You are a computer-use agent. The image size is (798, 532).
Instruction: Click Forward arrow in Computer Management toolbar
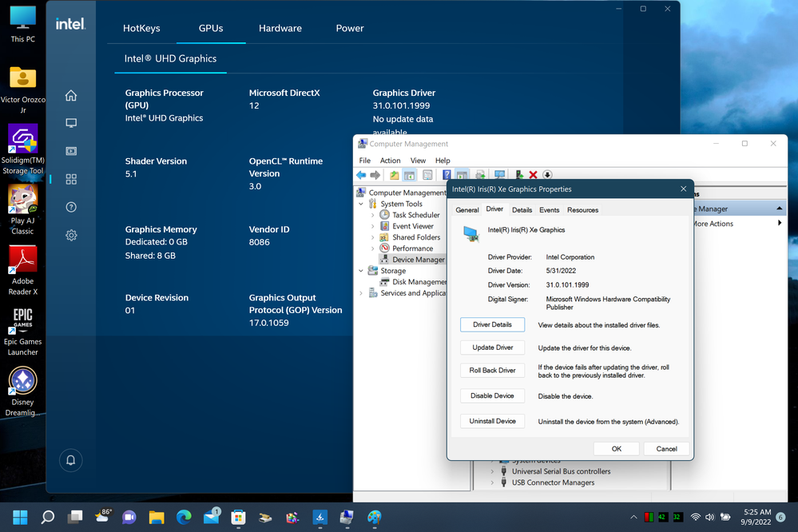[375, 175]
